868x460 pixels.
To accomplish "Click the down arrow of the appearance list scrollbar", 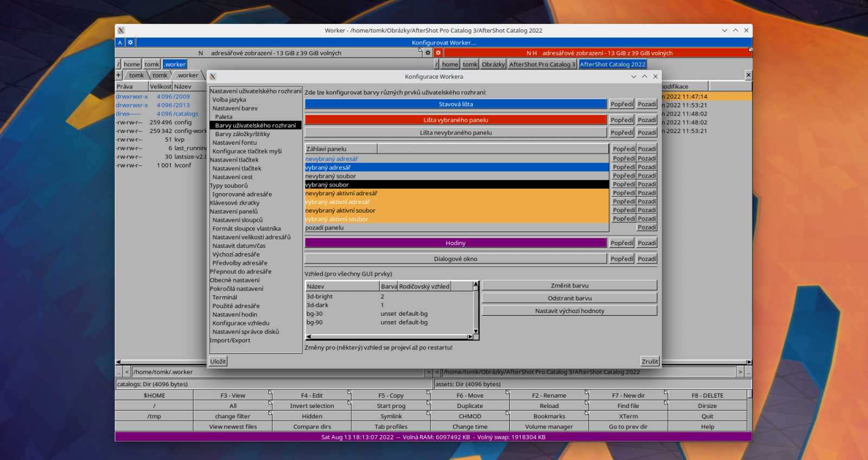I will [476, 331].
